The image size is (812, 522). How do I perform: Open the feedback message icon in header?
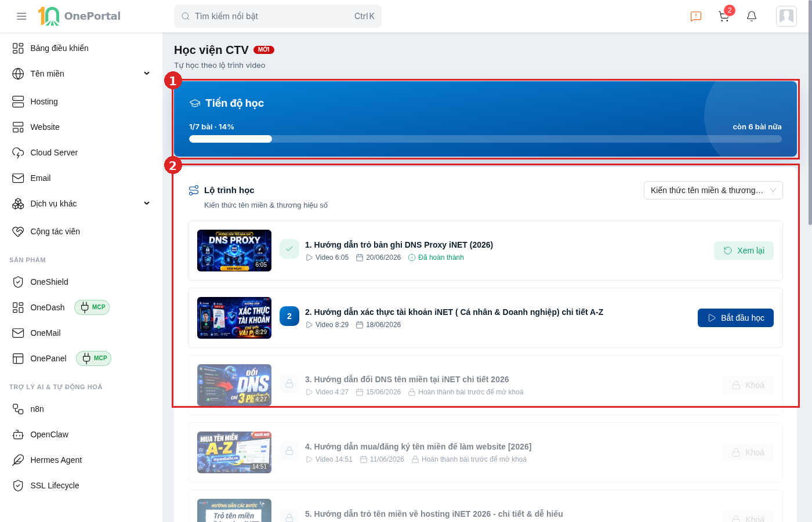click(696, 16)
